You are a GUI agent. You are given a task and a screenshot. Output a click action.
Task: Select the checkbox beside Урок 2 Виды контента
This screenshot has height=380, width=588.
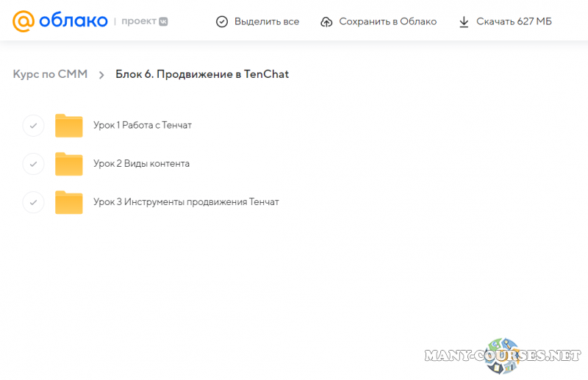(33, 164)
